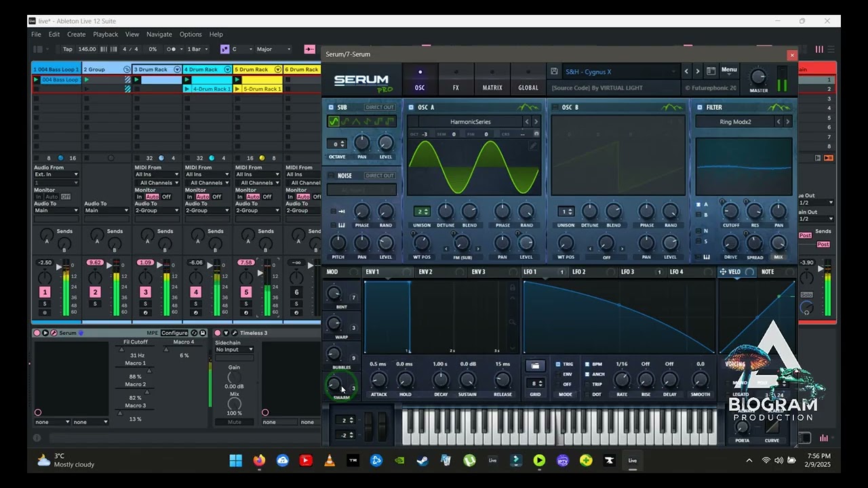The width and height of the screenshot is (868, 488).
Task: Enable the LFO TRIP checkbox
Action: [x=587, y=384]
